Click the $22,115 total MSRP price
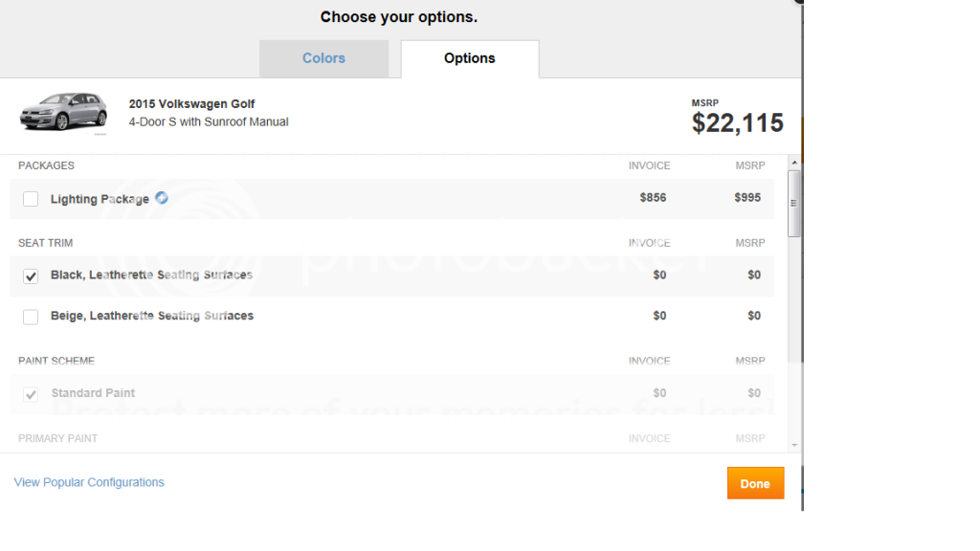Image resolution: width=980 pixels, height=551 pixels. [x=737, y=122]
